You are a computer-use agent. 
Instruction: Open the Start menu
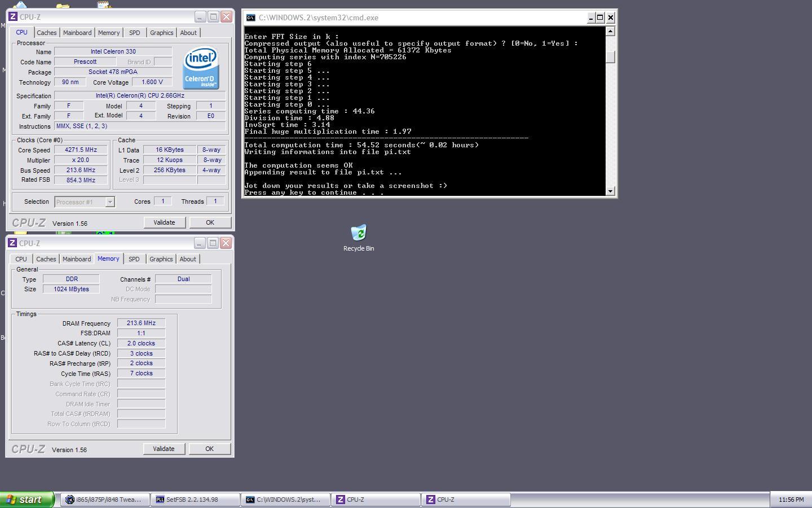pyautogui.click(x=27, y=500)
